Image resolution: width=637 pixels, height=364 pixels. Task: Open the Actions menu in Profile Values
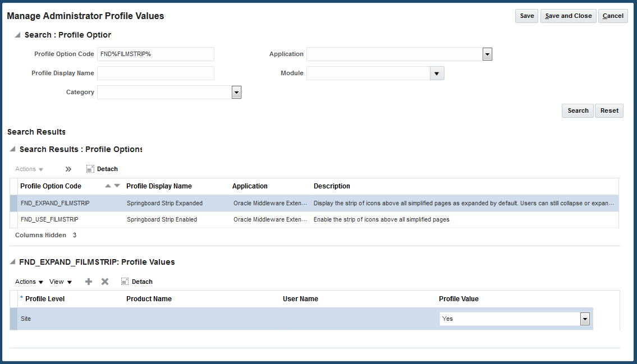29,282
